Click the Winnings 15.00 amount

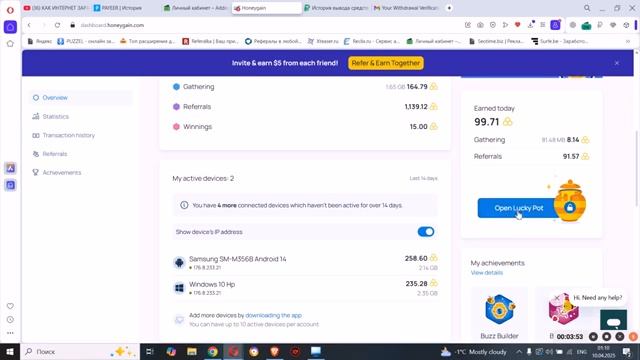point(418,127)
